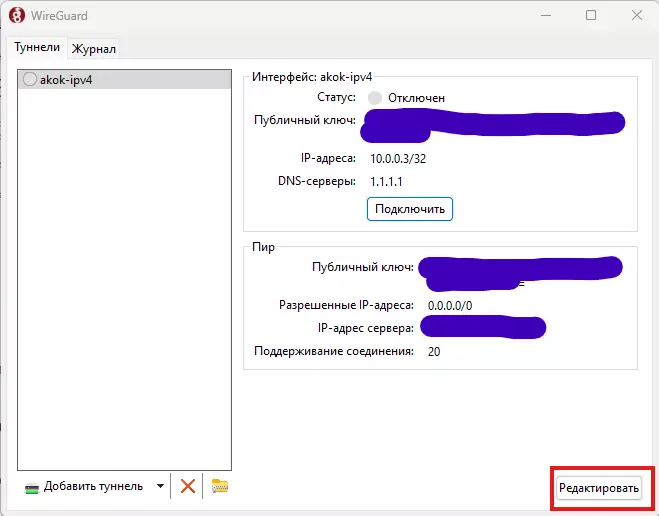Click the allowed IPs value 0.0.0.0/0
Image resolution: width=659 pixels, height=516 pixels.
coord(450,305)
